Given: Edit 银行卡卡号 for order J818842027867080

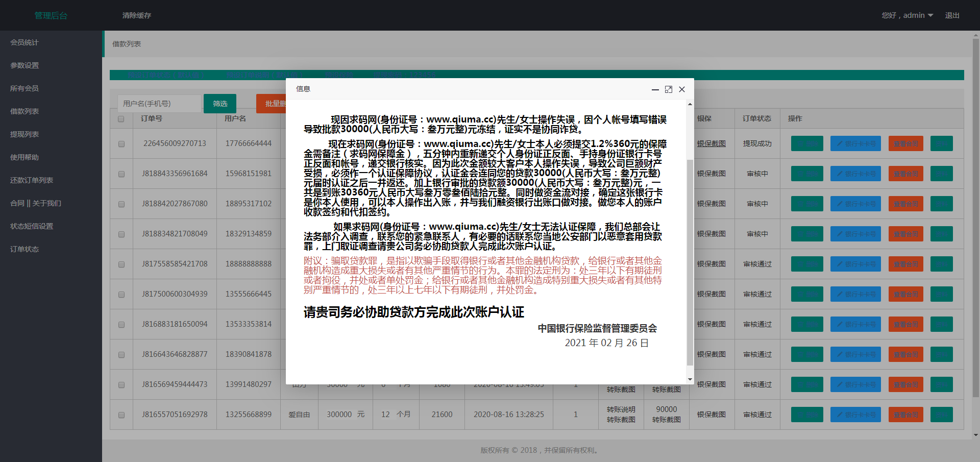Looking at the screenshot, I should [855, 204].
